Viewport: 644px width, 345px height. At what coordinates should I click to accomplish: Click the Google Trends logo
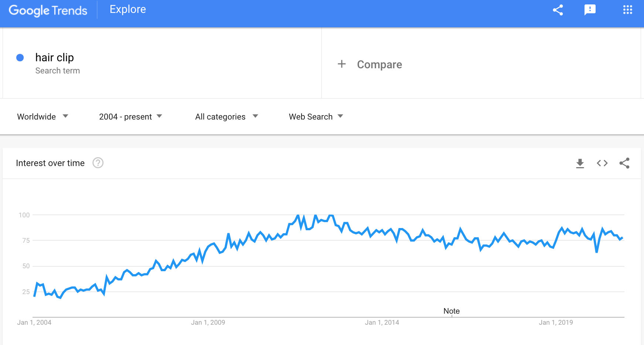pyautogui.click(x=48, y=10)
